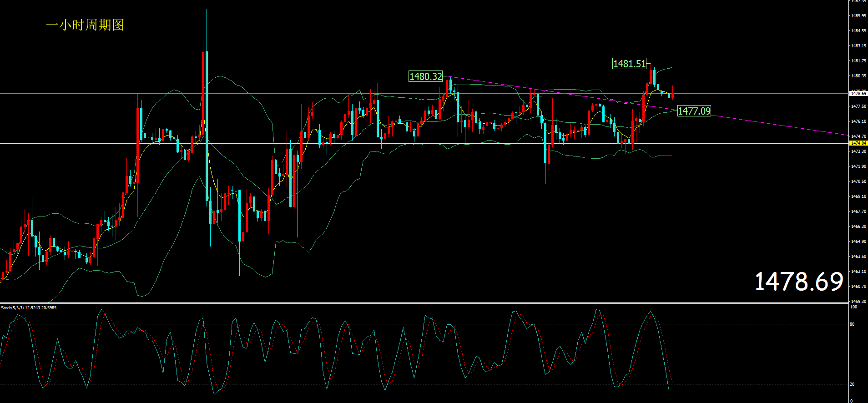Click the stochastic scale label 20
Screen dimensions: 868x403
(852, 384)
